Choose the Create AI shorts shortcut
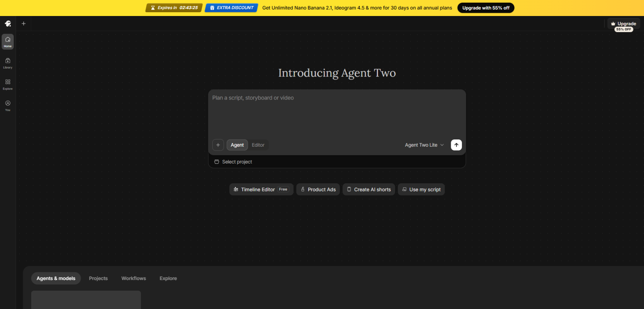Screen dimensions: 644x309 pos(369,189)
